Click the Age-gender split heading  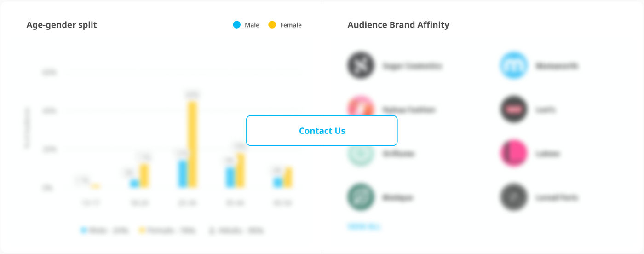pyautogui.click(x=62, y=25)
